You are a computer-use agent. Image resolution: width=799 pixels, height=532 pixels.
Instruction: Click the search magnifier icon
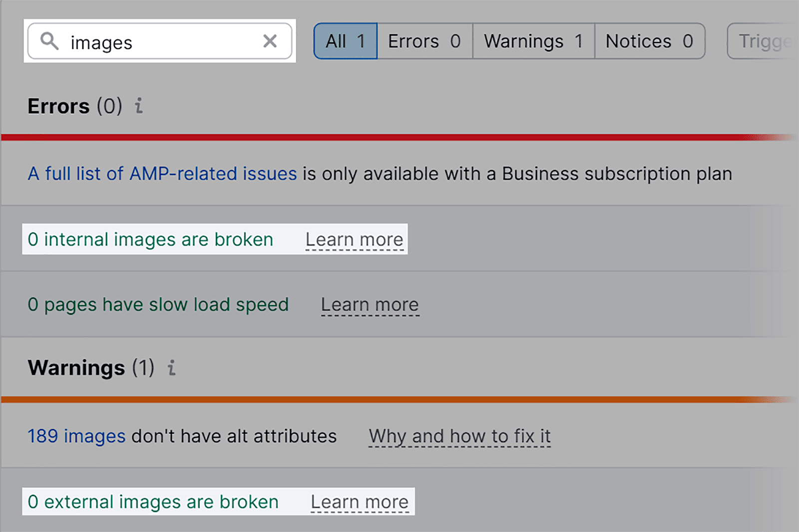click(49, 41)
